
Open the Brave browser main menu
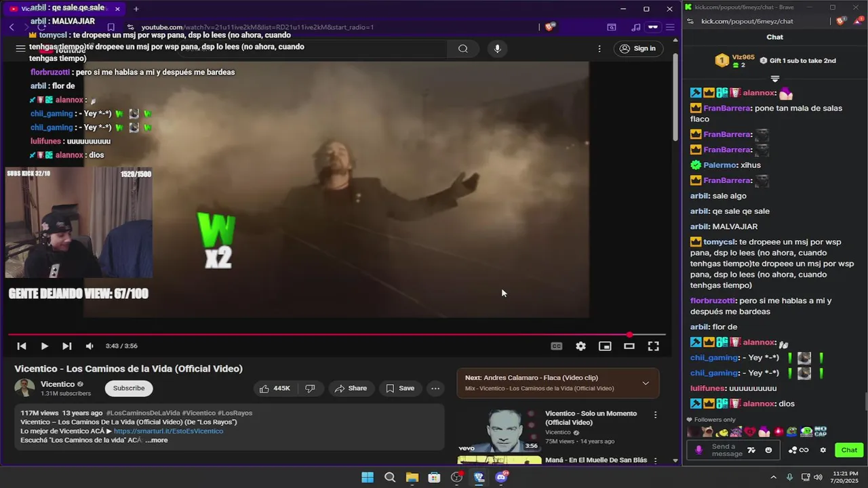tap(670, 27)
